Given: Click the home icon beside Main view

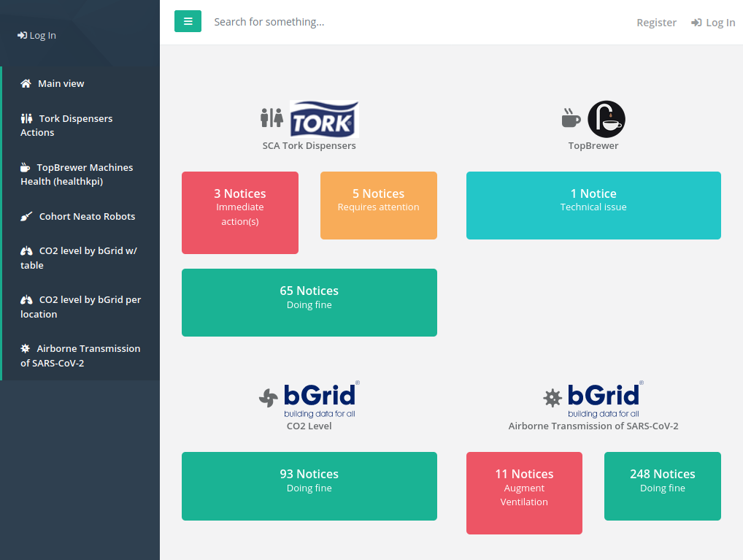Looking at the screenshot, I should (x=26, y=83).
